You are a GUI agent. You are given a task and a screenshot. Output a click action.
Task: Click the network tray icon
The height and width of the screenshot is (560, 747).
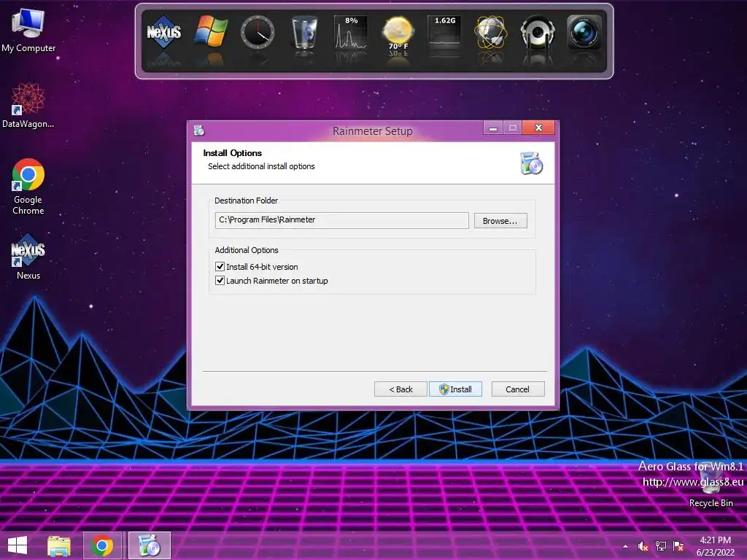[x=661, y=546]
